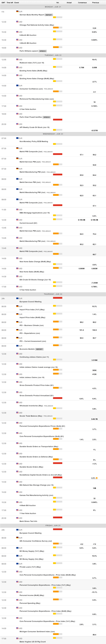Click the US flag above Redbook Index event
The height and width of the screenshot is (644, 106).
17,60
